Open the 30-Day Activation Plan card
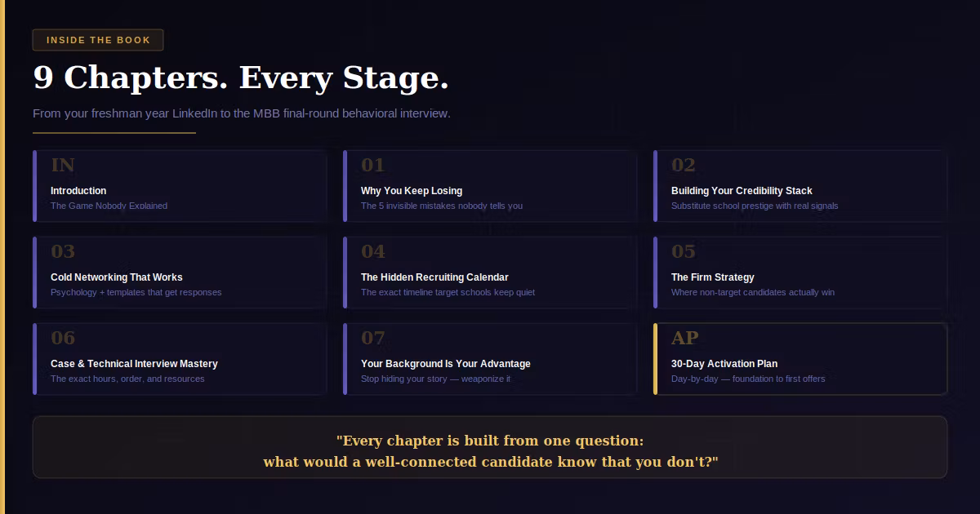 (800, 359)
